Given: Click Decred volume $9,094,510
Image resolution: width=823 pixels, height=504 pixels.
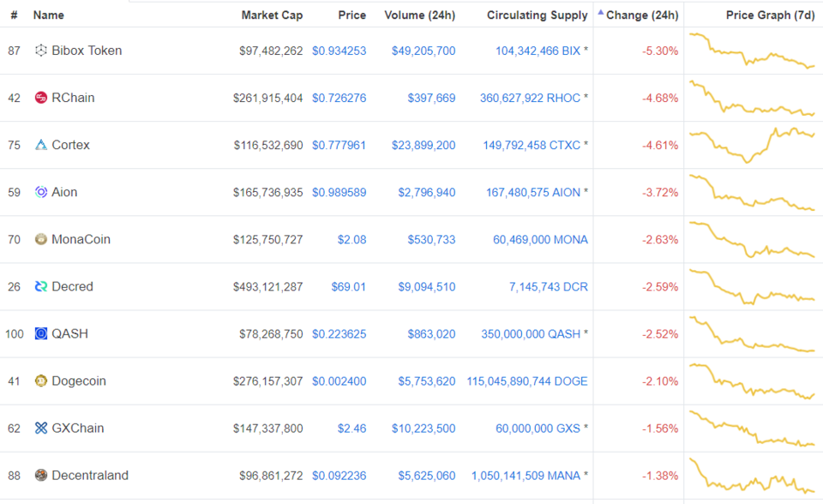Looking at the screenshot, I should pyautogui.click(x=427, y=287).
